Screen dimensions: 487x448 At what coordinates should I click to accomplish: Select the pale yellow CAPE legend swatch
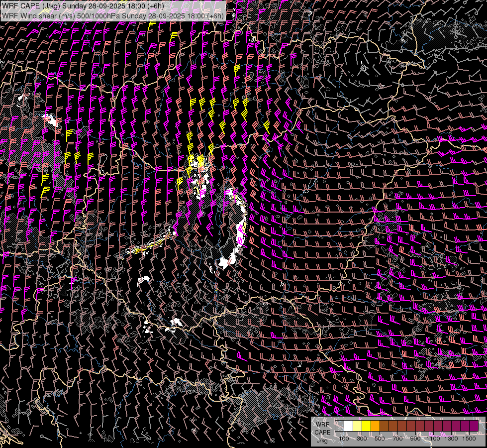[x=358, y=426]
